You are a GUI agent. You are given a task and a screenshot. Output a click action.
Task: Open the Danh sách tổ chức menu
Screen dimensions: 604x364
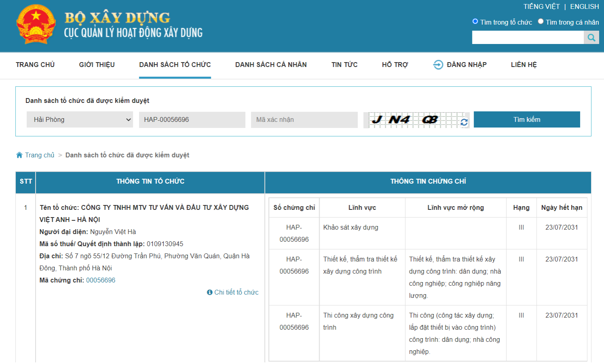[175, 65]
